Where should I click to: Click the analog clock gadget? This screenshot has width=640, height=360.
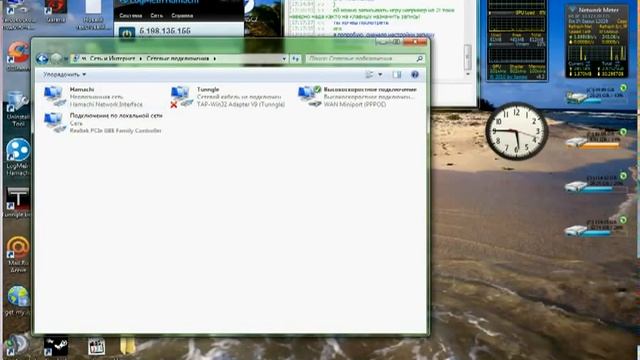pos(516,131)
